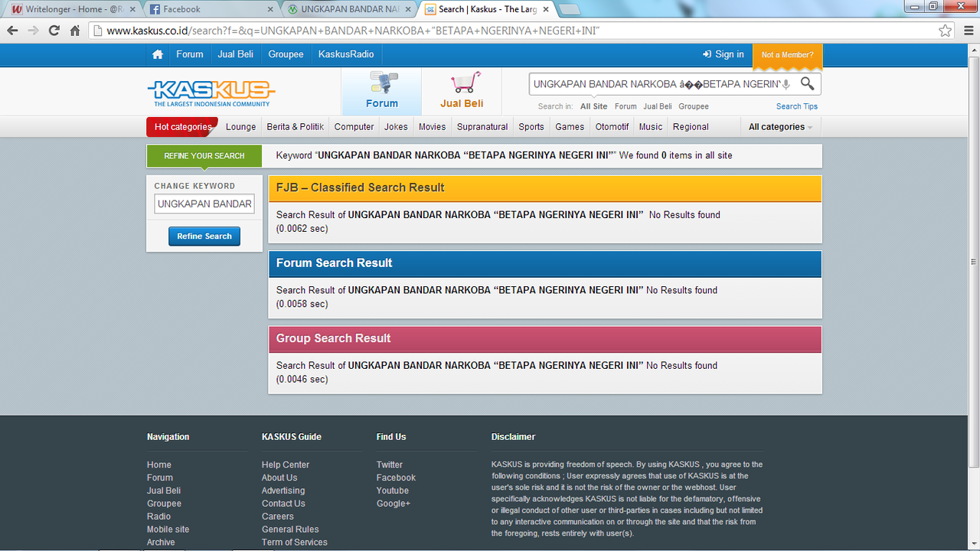
Task: Click the browser back arrow
Action: tap(12, 31)
